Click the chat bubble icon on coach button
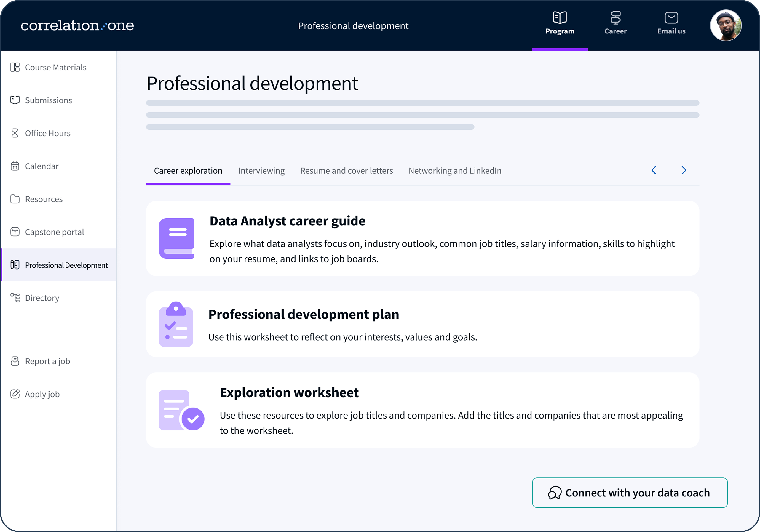The width and height of the screenshot is (760, 532). pos(555,493)
